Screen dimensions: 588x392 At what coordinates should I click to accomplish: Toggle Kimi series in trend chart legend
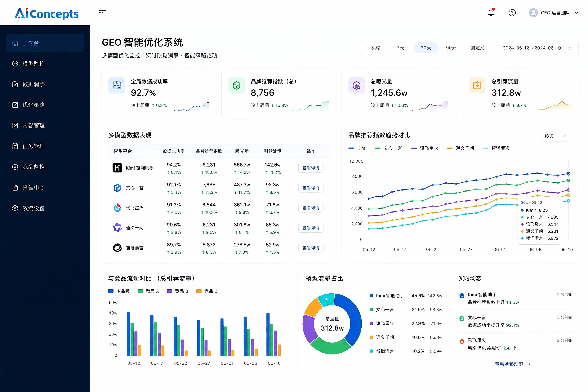(358, 148)
